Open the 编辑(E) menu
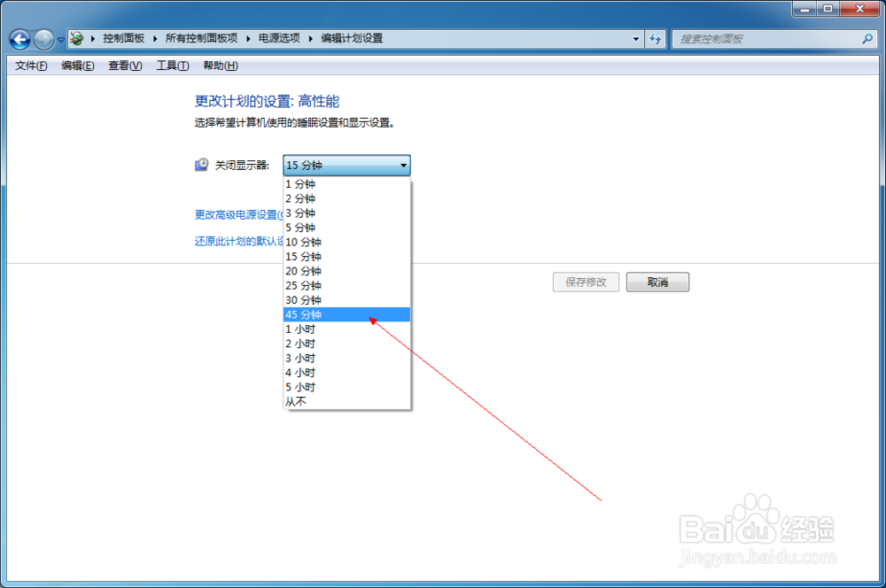This screenshot has height=588, width=886. click(77, 66)
